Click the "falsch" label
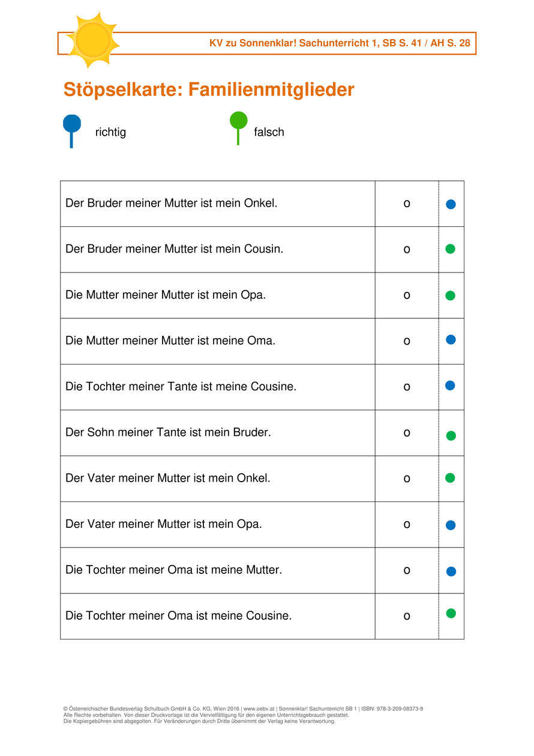 coord(269,132)
